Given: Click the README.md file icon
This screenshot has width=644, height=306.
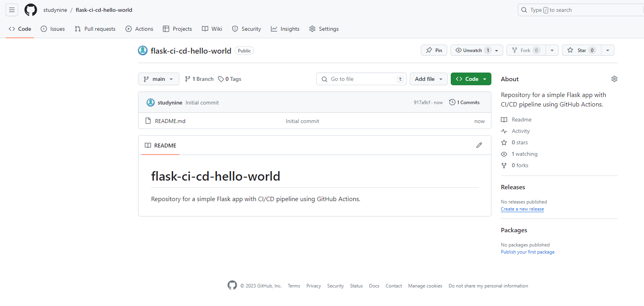Looking at the screenshot, I should [x=148, y=121].
